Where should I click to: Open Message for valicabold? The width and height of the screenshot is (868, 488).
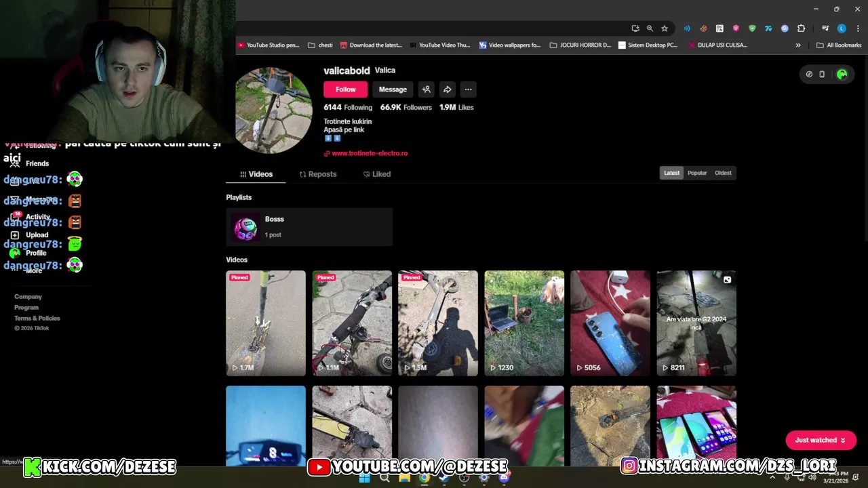(x=393, y=89)
